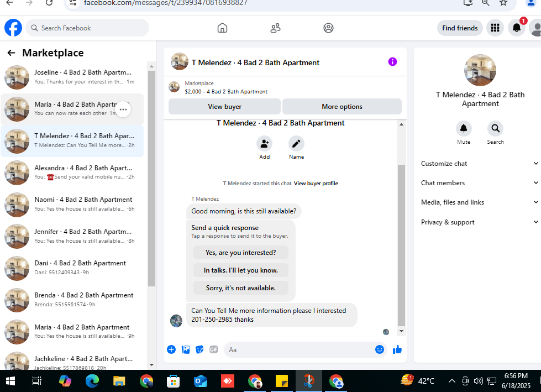Open the Groups icon in top navigation

(328, 28)
